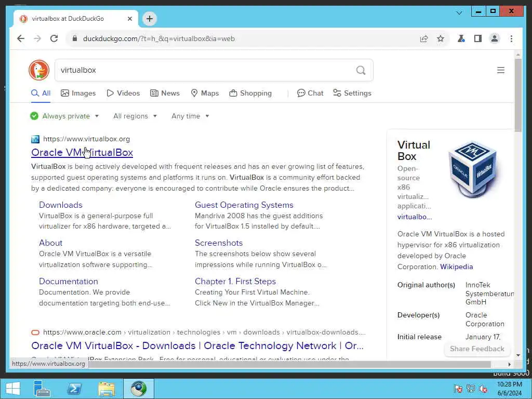Open the browser profile avatar
Viewport: 532px width, 399px height.
pyautogui.click(x=495, y=38)
